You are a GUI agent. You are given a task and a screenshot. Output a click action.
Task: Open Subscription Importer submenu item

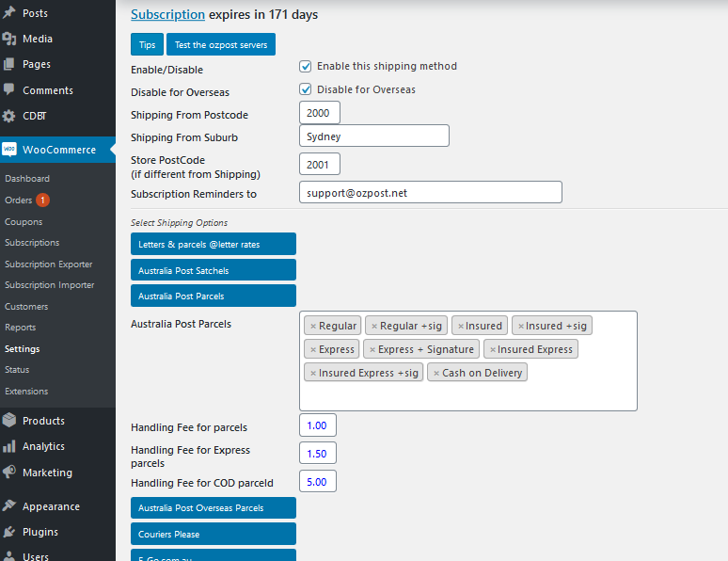tap(49, 285)
